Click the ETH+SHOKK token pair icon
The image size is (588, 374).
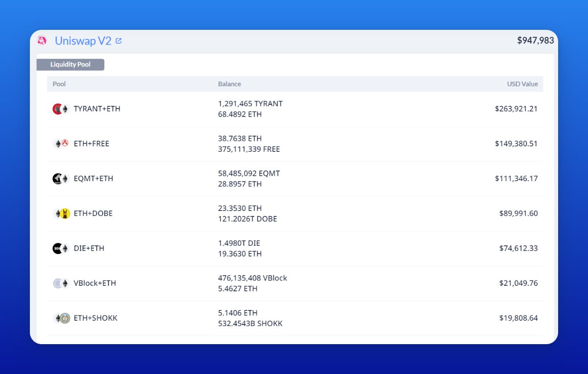click(x=61, y=318)
